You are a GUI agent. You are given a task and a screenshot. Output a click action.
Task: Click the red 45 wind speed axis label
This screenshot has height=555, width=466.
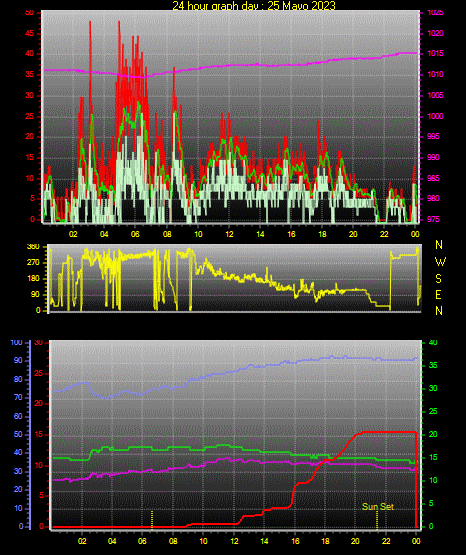30,34
